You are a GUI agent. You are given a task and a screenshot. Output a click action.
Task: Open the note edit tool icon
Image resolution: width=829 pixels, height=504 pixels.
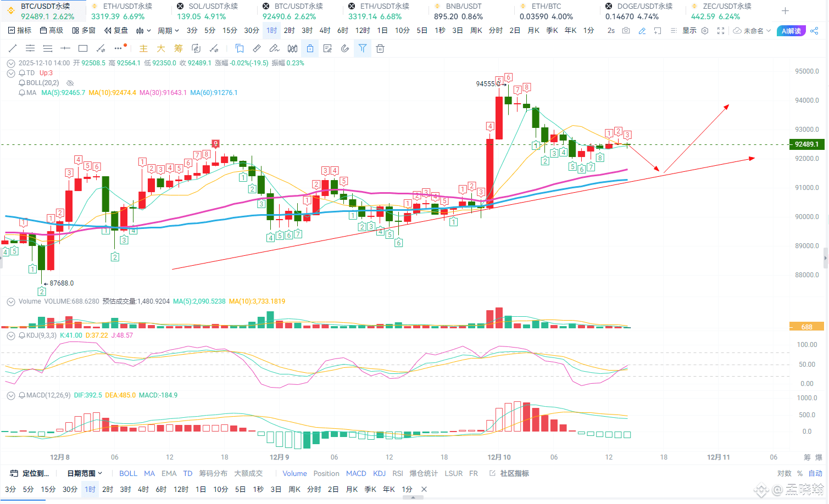pyautogui.click(x=327, y=48)
